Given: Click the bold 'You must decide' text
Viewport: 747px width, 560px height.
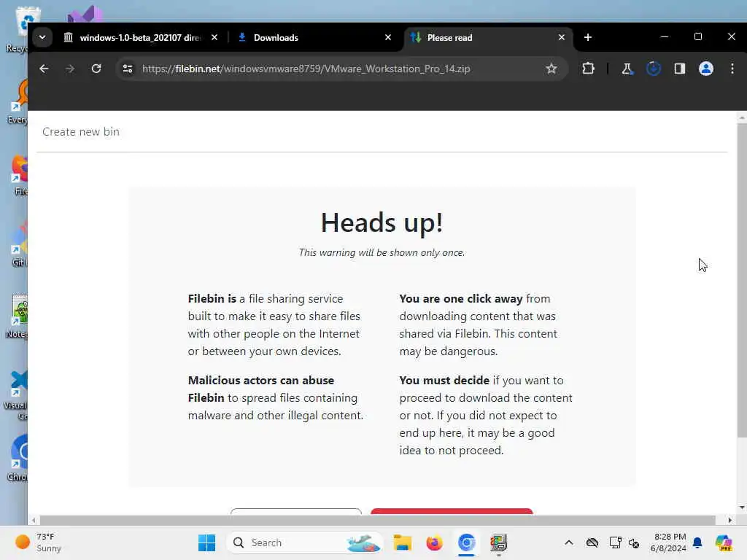Looking at the screenshot, I should (x=444, y=380).
